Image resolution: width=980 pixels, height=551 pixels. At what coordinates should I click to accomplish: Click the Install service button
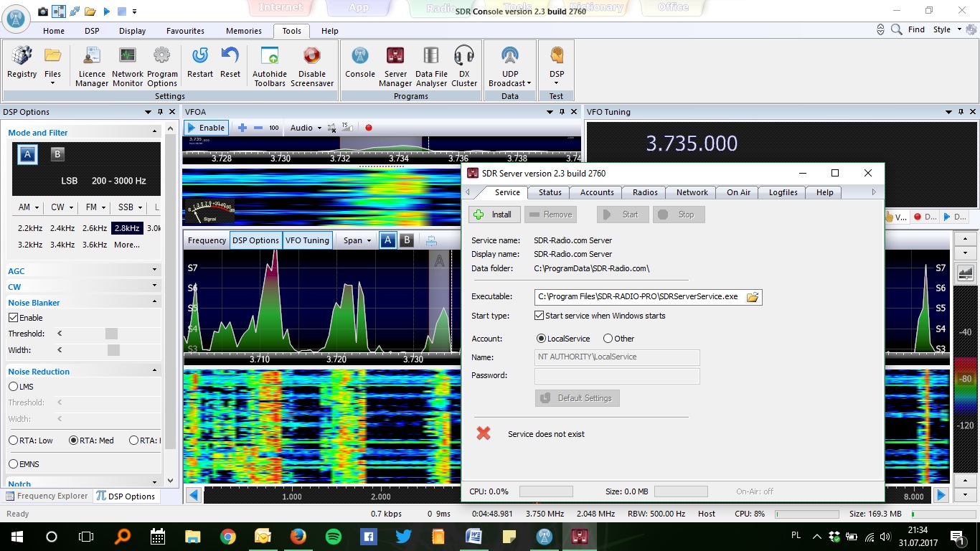pos(494,215)
